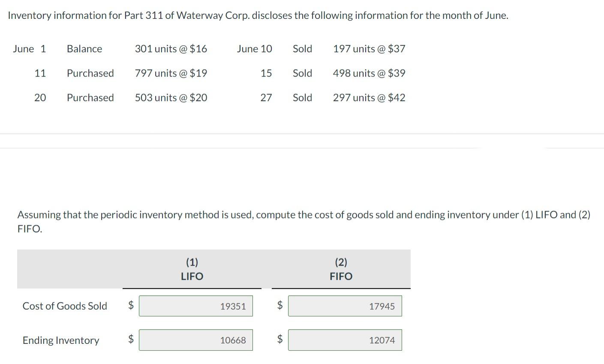Click the dollar sign before 12074
Viewport: 604px width, 364px height.
[280, 339]
